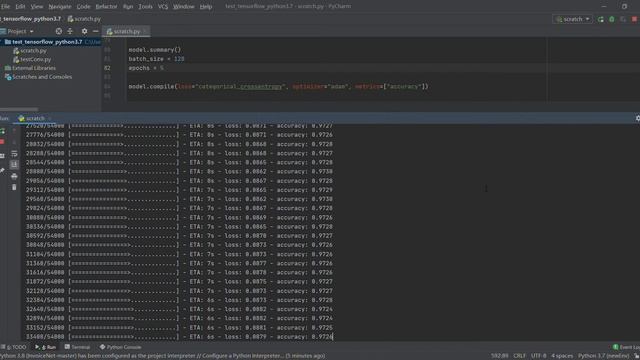Click the Debug bug icon in toolbar
Image resolution: width=640 pixels, height=360 pixels.
pos(612,19)
